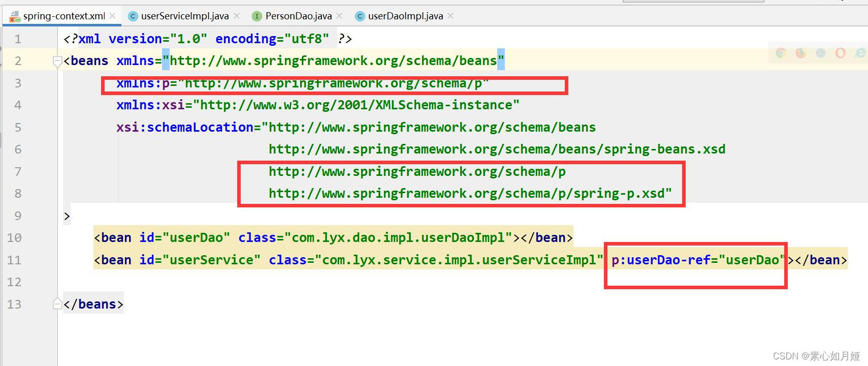Screen dimensions: 868x366
Task: Click the closing </beans> tag
Action: [93, 304]
